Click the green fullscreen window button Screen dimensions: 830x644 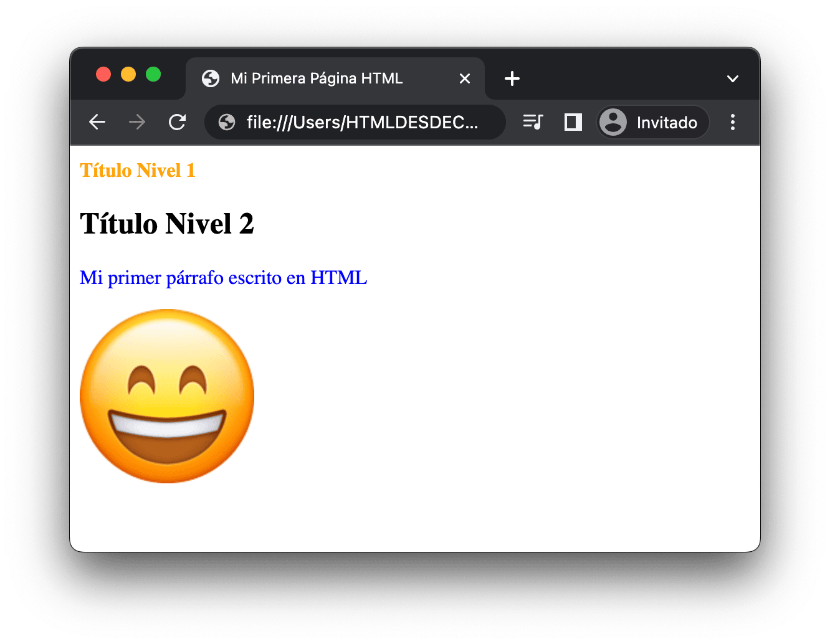[x=153, y=75]
